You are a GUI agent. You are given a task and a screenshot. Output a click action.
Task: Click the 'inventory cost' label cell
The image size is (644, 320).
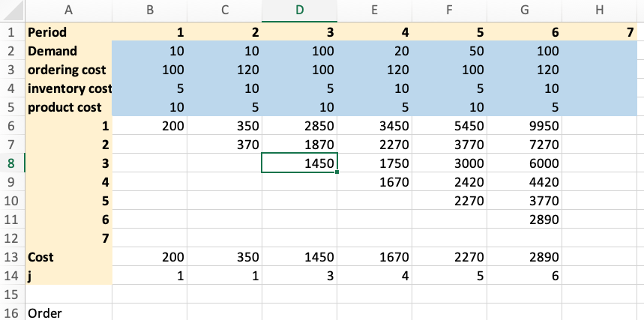coord(68,88)
